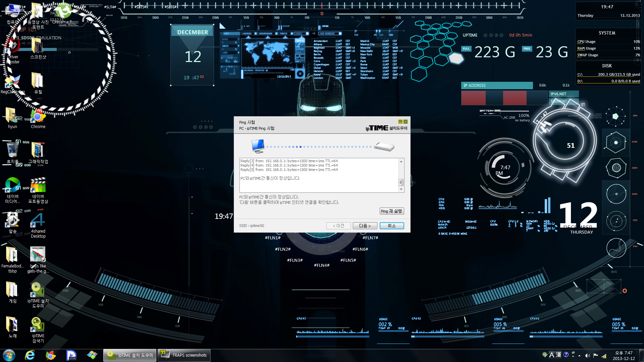644x362 pixels.
Task: Open the volume speaker tray icon
Action: click(587, 356)
